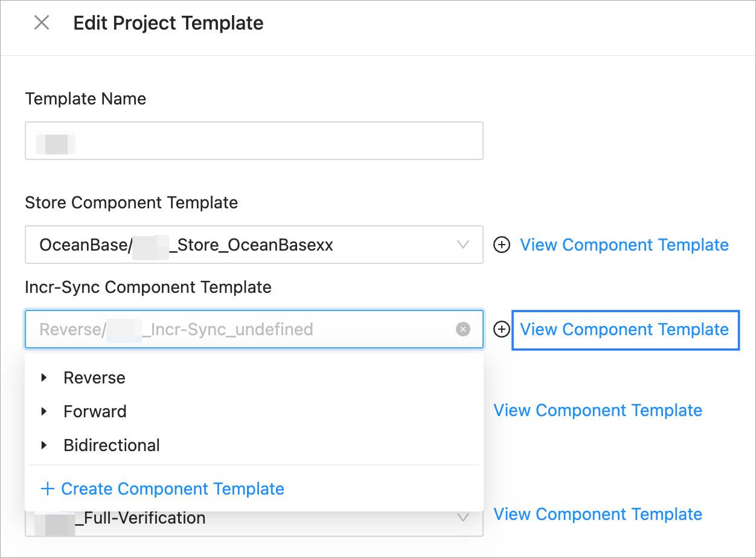Click the chevron arrow in the Store Component dropdown

pyautogui.click(x=463, y=245)
